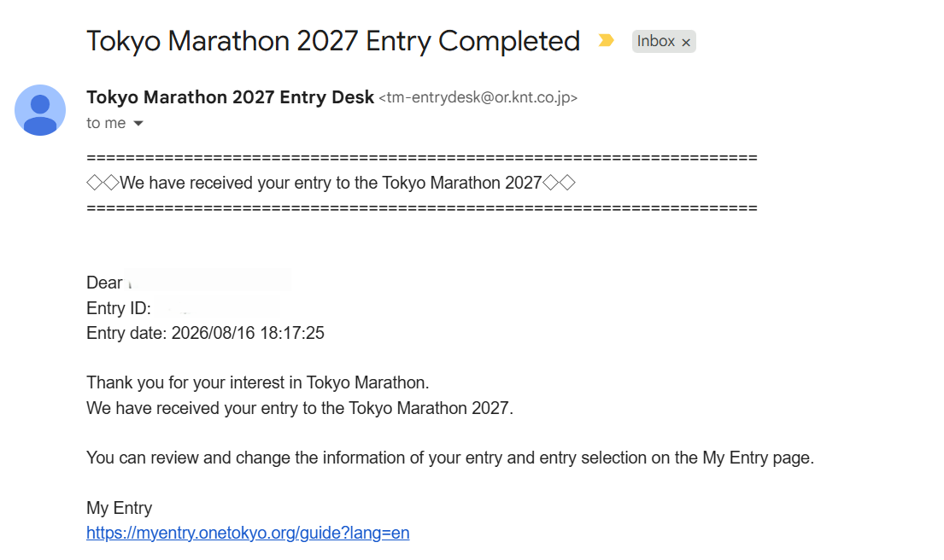Click the tm-entrydesk@or.knt.co.jp email address
The width and height of the screenshot is (944, 560).
478,97
